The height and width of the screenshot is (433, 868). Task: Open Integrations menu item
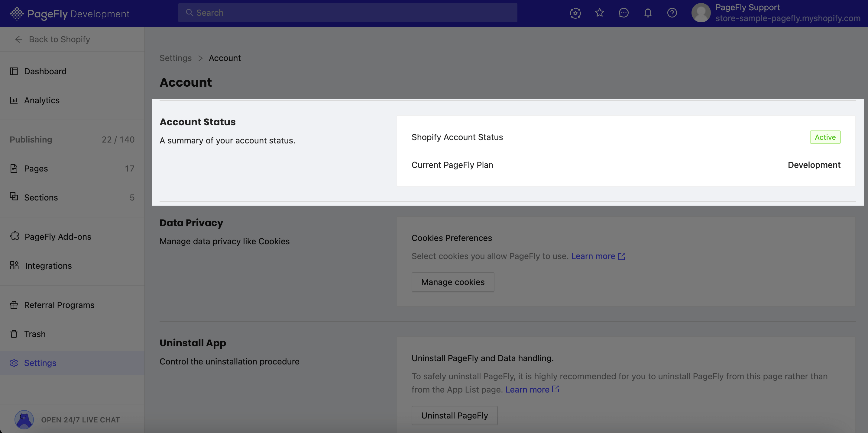click(72, 266)
